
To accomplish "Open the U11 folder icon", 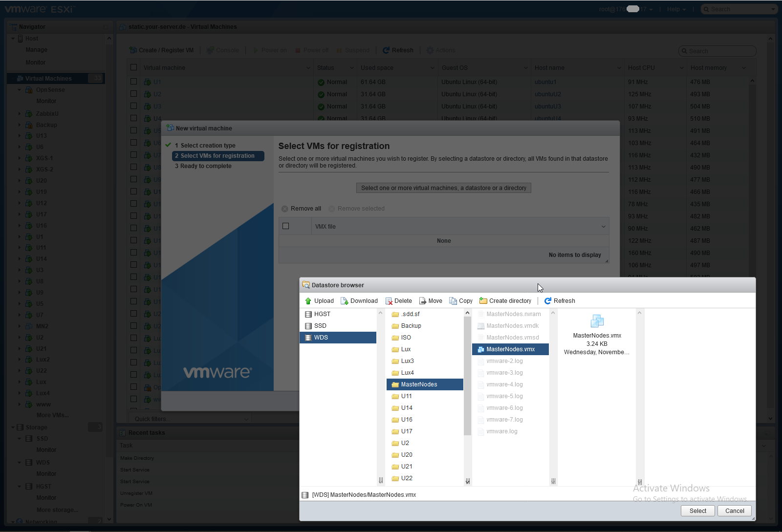I will click(x=395, y=396).
